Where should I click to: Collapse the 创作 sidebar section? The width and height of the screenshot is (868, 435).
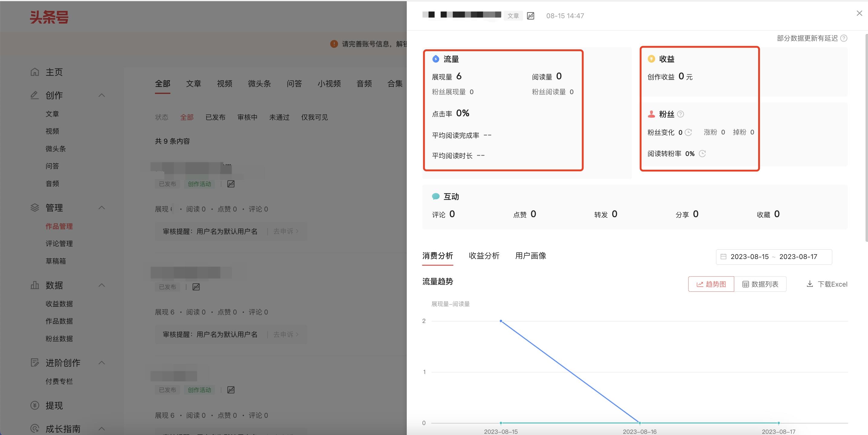101,95
